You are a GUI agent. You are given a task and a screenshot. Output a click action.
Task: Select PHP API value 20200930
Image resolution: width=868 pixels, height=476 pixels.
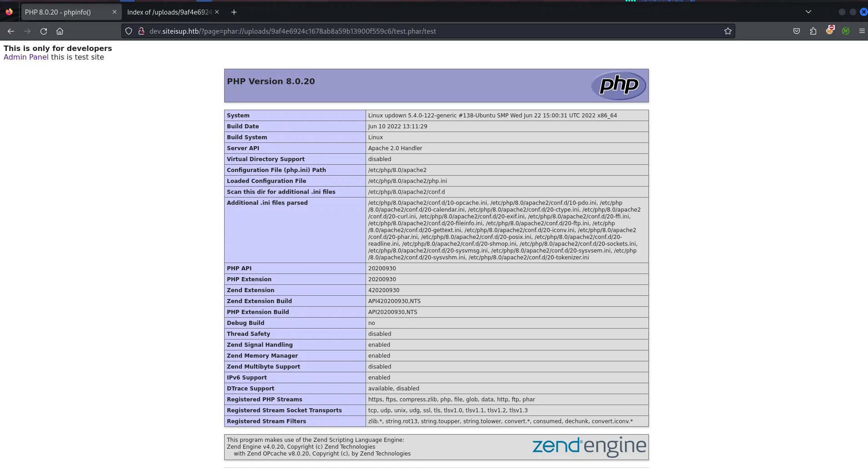[382, 268]
